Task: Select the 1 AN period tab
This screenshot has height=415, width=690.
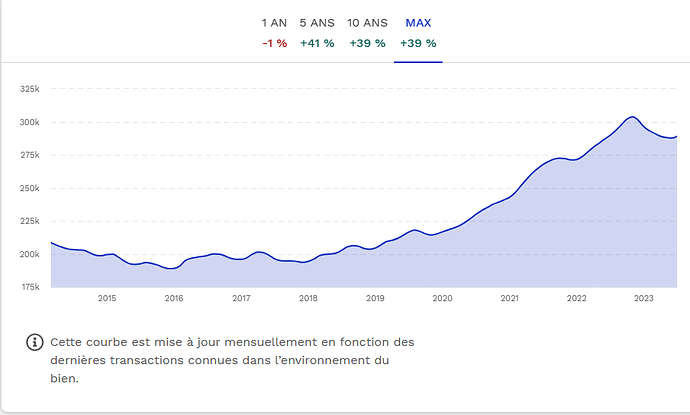Action: coord(274,33)
